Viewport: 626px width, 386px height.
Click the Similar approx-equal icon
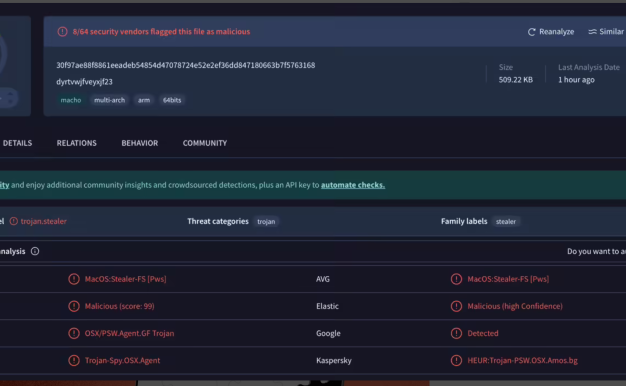click(592, 32)
